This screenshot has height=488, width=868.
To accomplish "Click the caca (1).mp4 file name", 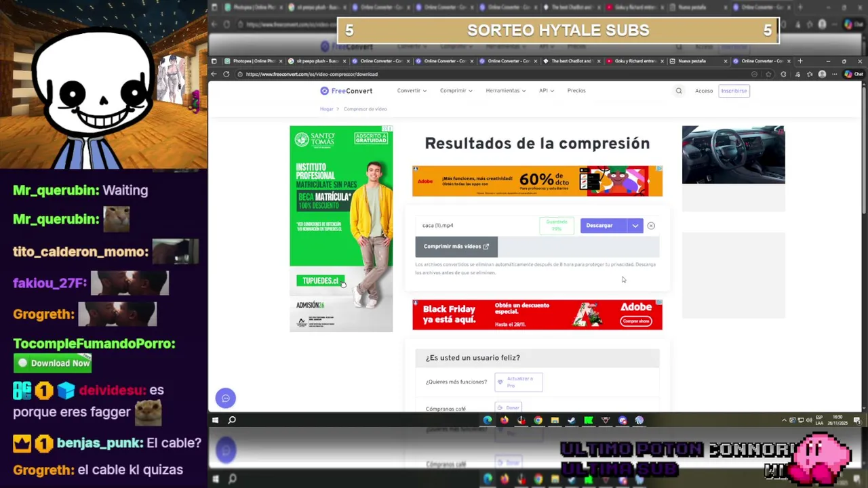I will pyautogui.click(x=437, y=226).
